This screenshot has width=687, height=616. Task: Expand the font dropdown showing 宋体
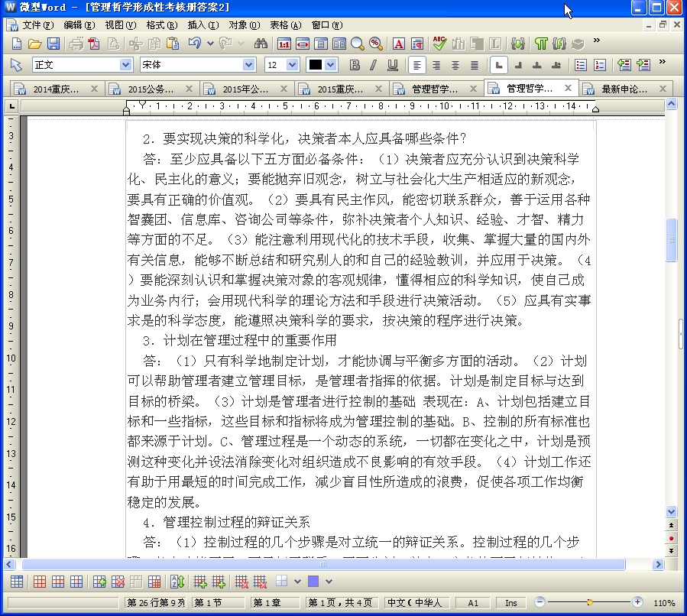[x=248, y=65]
